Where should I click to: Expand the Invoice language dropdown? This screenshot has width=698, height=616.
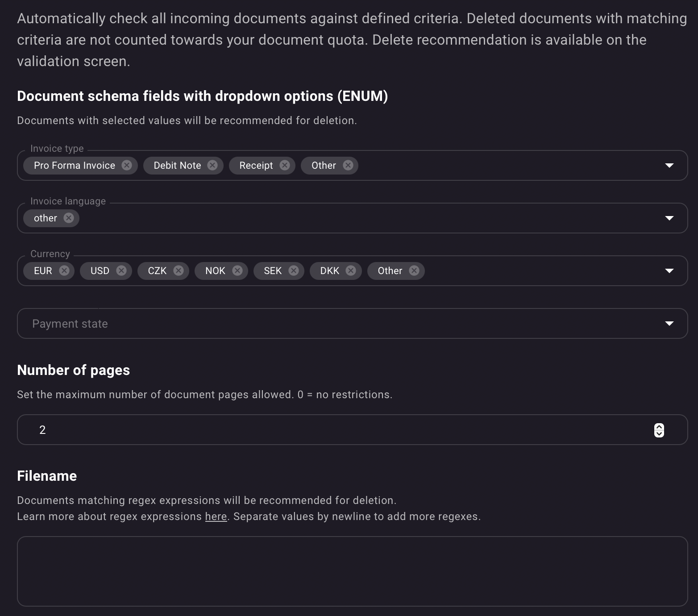click(x=669, y=218)
